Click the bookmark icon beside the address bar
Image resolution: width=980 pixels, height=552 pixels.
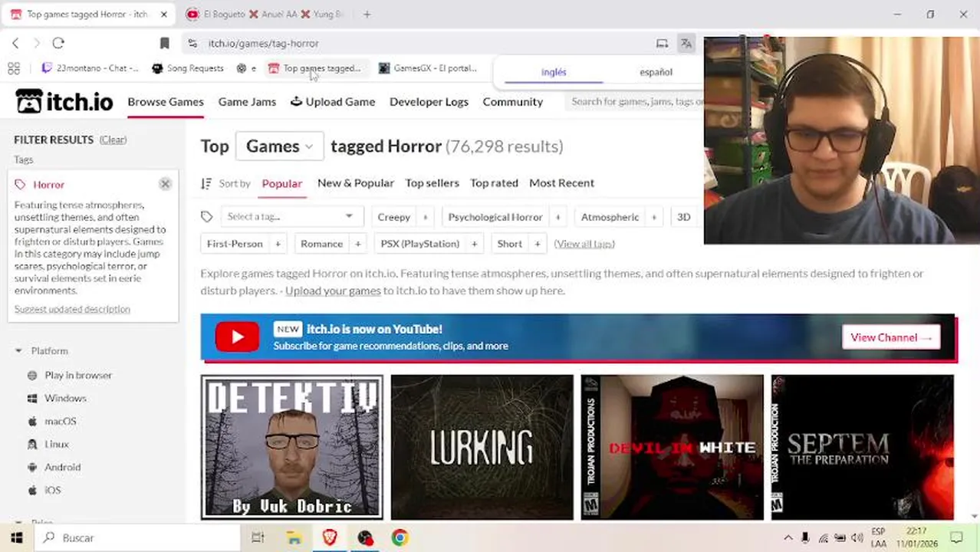pos(164,44)
